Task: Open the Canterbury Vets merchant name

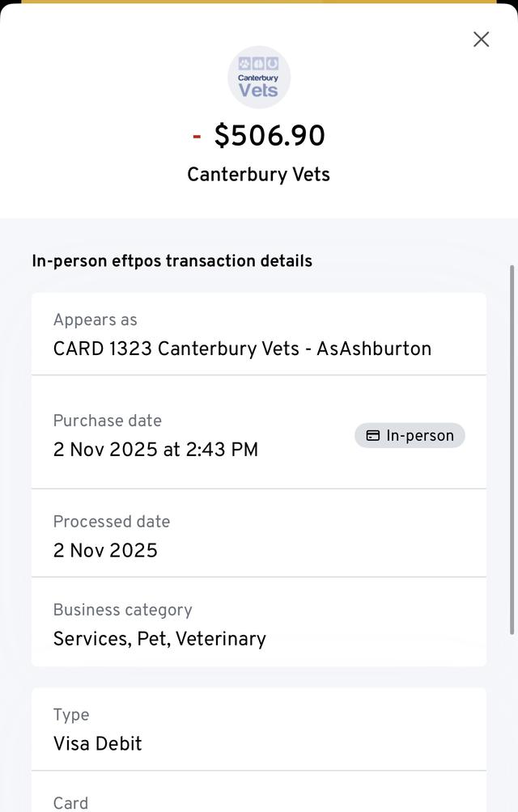Action: pyautogui.click(x=259, y=175)
